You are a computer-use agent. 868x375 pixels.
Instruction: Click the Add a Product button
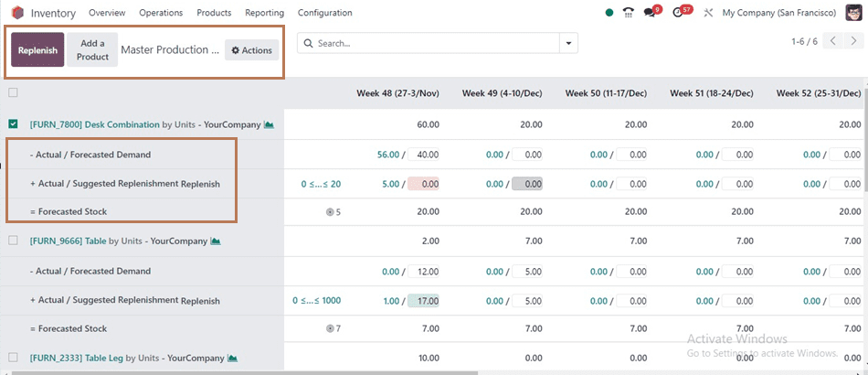coord(92,49)
